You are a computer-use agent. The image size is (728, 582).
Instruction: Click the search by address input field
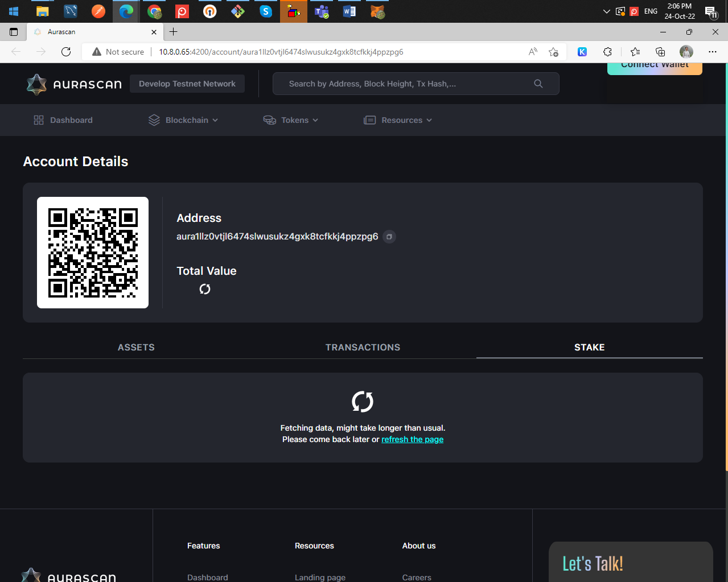[398, 84]
